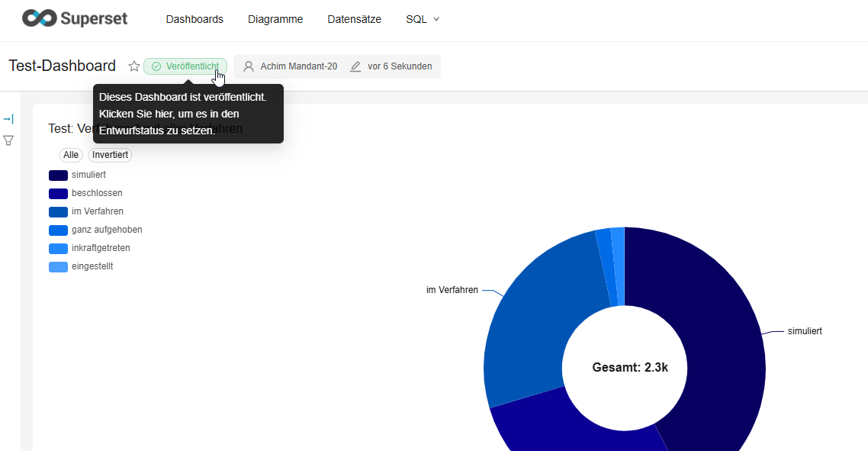This screenshot has height=451, width=868.
Task: Open the Dashboards menu item
Action: tap(194, 19)
